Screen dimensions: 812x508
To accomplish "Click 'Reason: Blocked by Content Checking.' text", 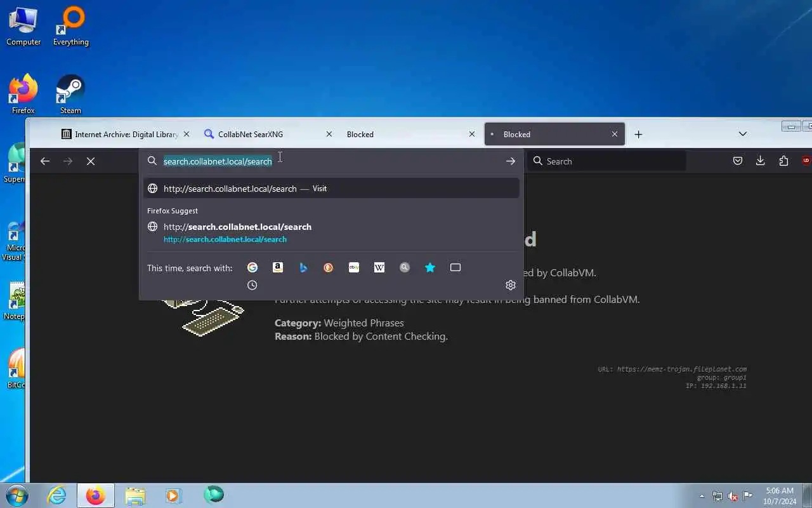I will (x=361, y=336).
